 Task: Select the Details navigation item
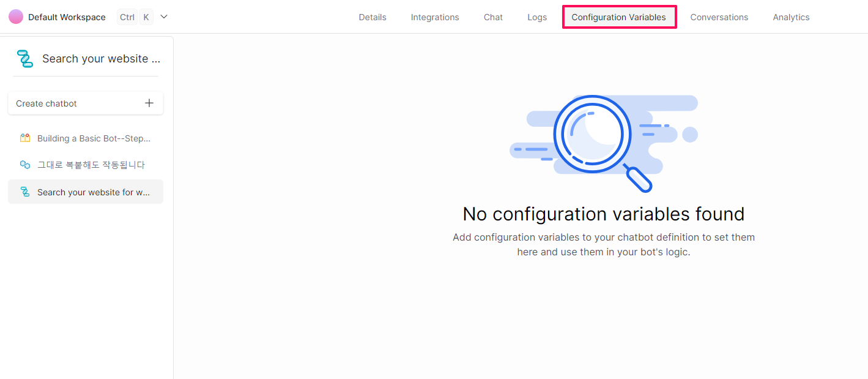(x=373, y=17)
